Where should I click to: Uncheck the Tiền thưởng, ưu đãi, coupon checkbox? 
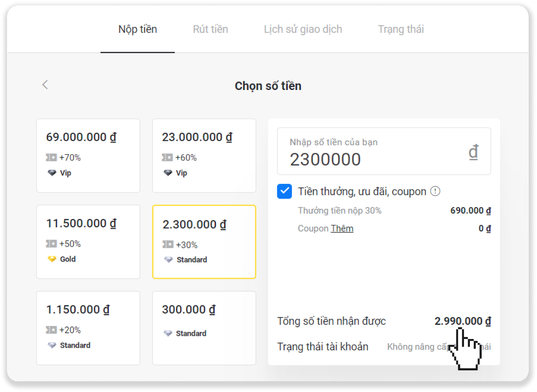[284, 191]
